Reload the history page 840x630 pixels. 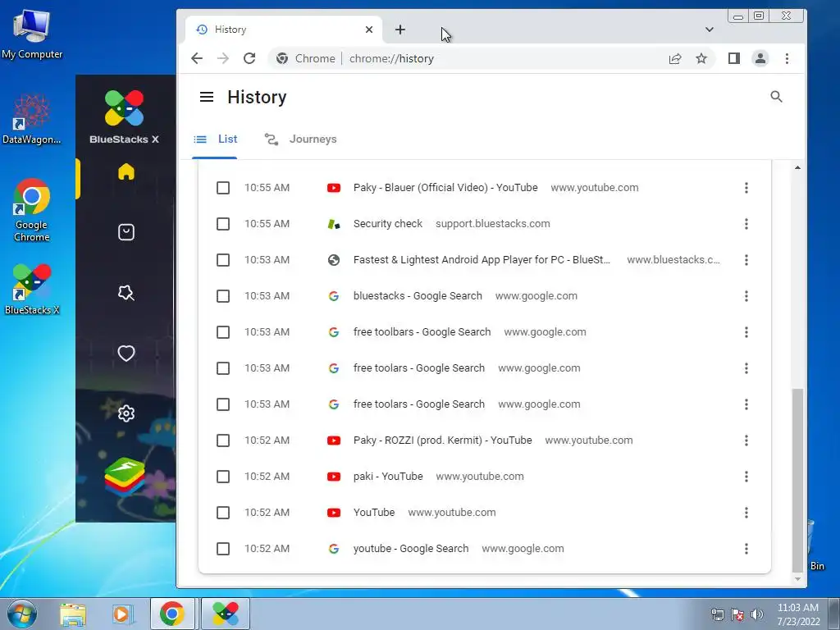(249, 58)
